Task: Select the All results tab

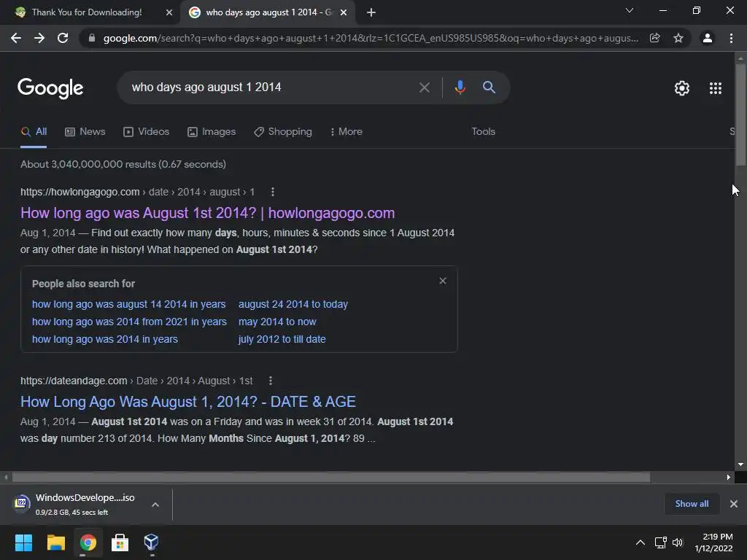Action: pos(34,132)
